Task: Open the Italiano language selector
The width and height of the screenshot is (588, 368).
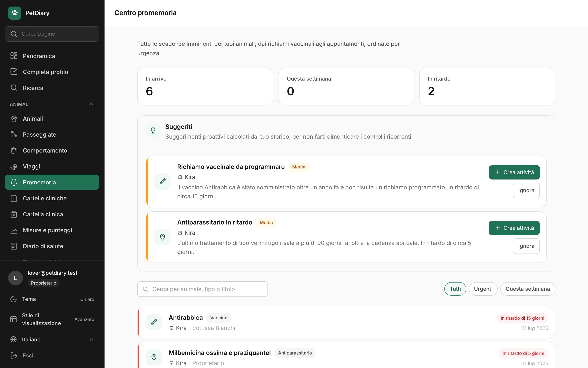Action: (52, 339)
